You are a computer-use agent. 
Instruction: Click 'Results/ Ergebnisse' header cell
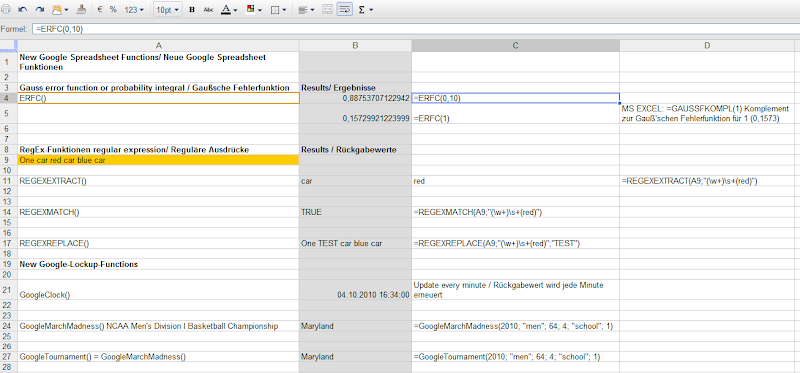[355, 88]
